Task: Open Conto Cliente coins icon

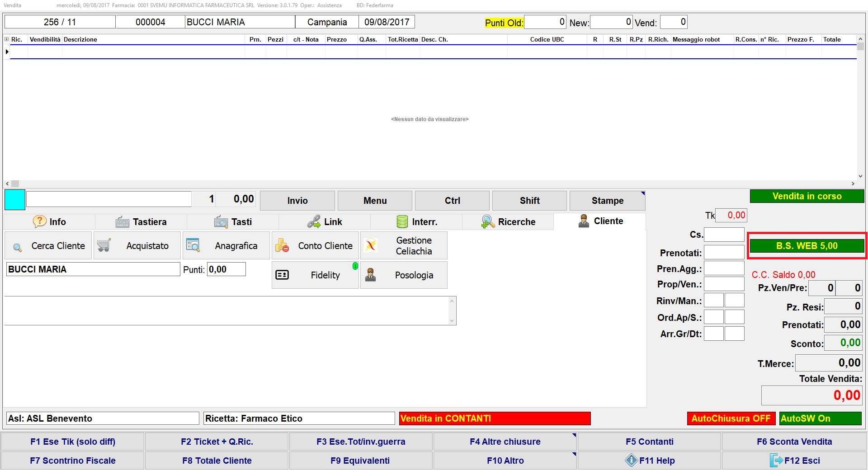Action: (282, 245)
